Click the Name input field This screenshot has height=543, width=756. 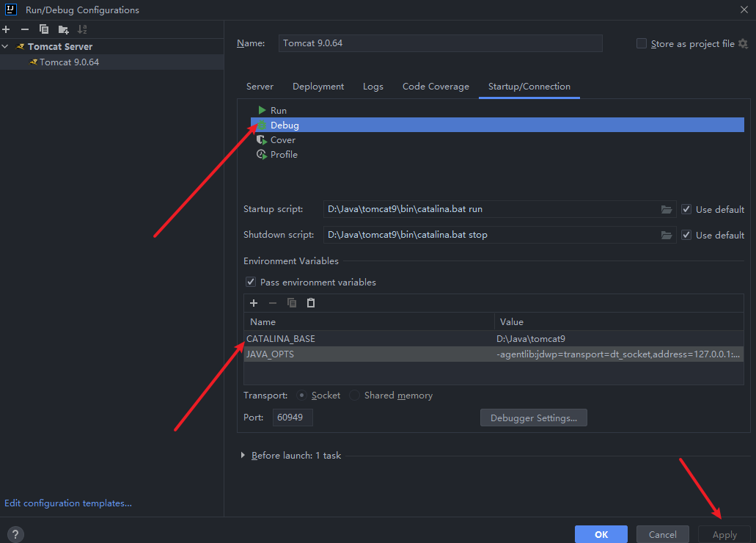(x=441, y=43)
